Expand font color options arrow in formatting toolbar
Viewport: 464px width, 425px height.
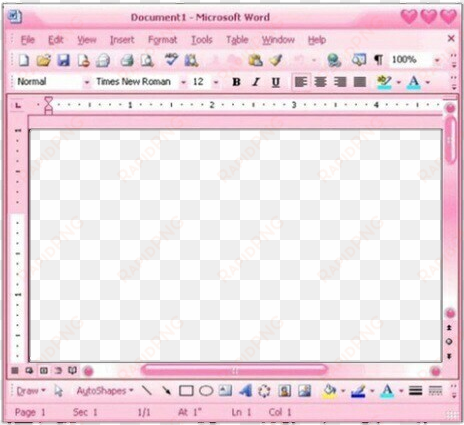pos(428,82)
